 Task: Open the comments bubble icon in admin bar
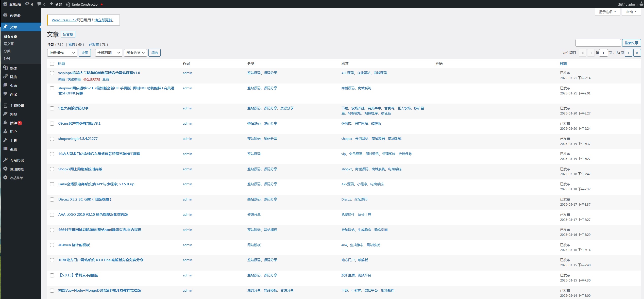pyautogui.click(x=39, y=4)
